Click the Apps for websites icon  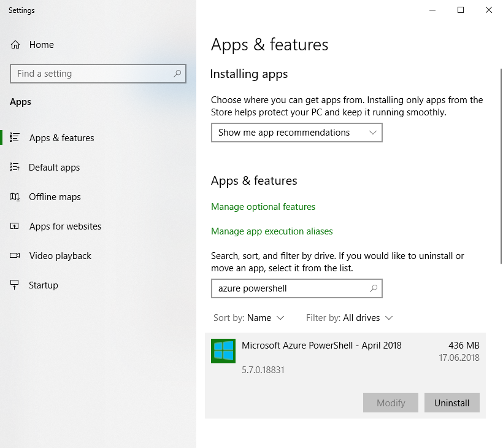pyautogui.click(x=15, y=226)
